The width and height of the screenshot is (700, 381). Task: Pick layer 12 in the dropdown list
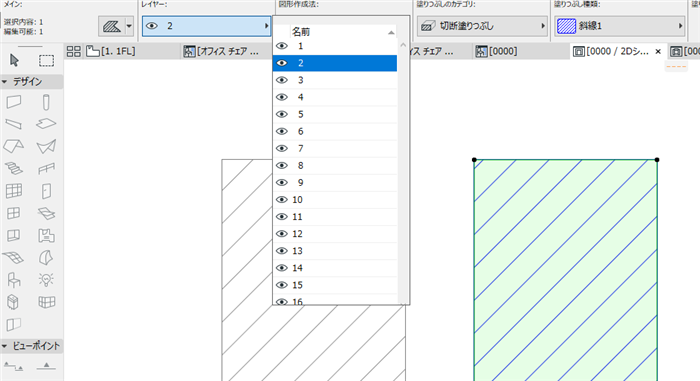pyautogui.click(x=335, y=234)
